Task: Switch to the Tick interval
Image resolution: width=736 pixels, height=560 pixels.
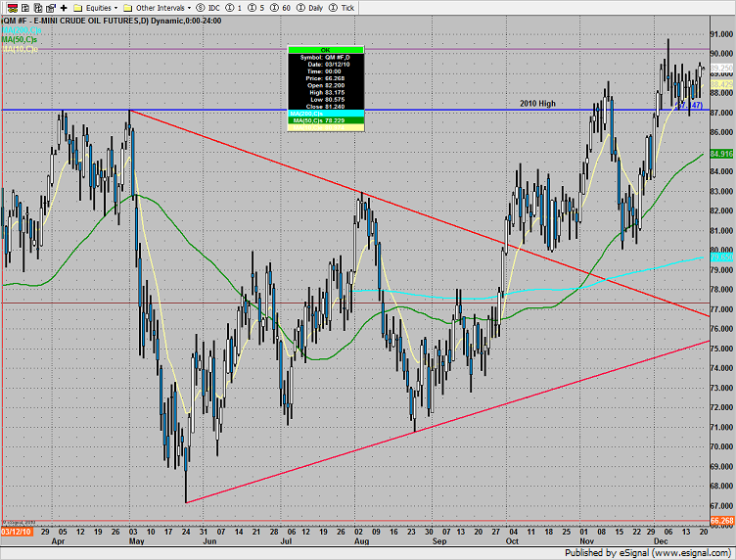Action: (x=342, y=8)
